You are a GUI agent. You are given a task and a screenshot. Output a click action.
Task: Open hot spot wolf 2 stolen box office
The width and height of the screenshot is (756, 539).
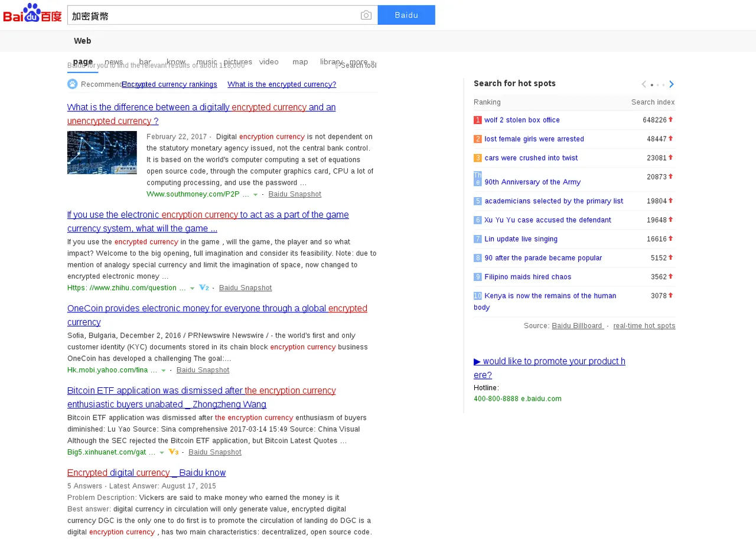522,120
